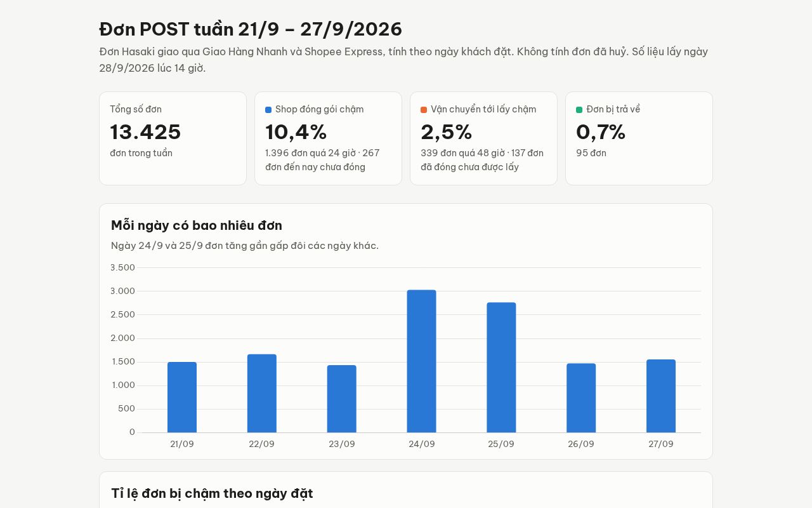Image resolution: width=812 pixels, height=508 pixels.
Task: Click the text 95 đơn
Action: (591, 153)
